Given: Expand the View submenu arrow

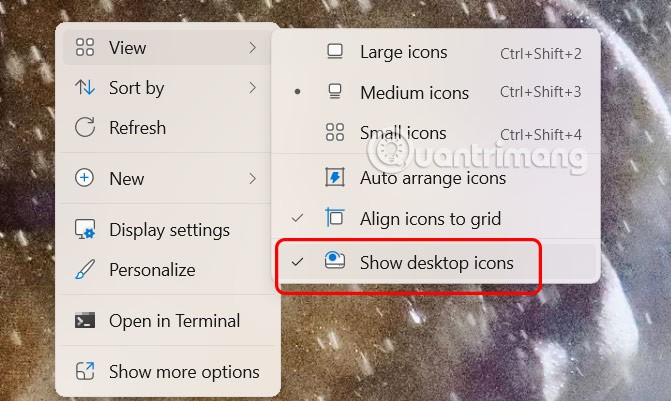Looking at the screenshot, I should pos(252,47).
